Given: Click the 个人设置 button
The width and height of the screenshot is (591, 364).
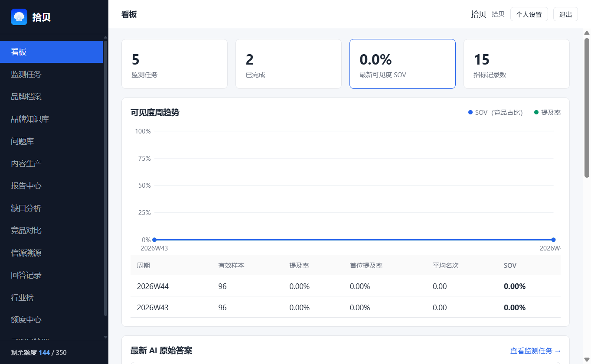Looking at the screenshot, I should pos(529,14).
